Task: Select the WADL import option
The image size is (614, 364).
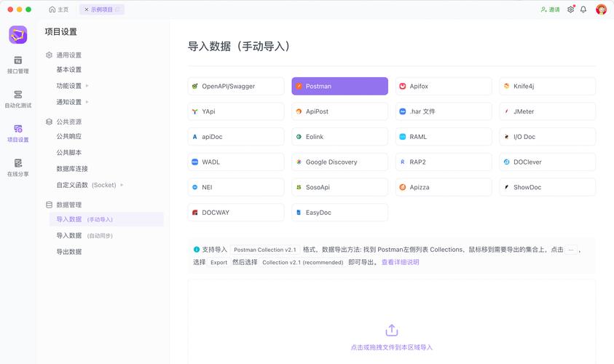Action: (236, 162)
